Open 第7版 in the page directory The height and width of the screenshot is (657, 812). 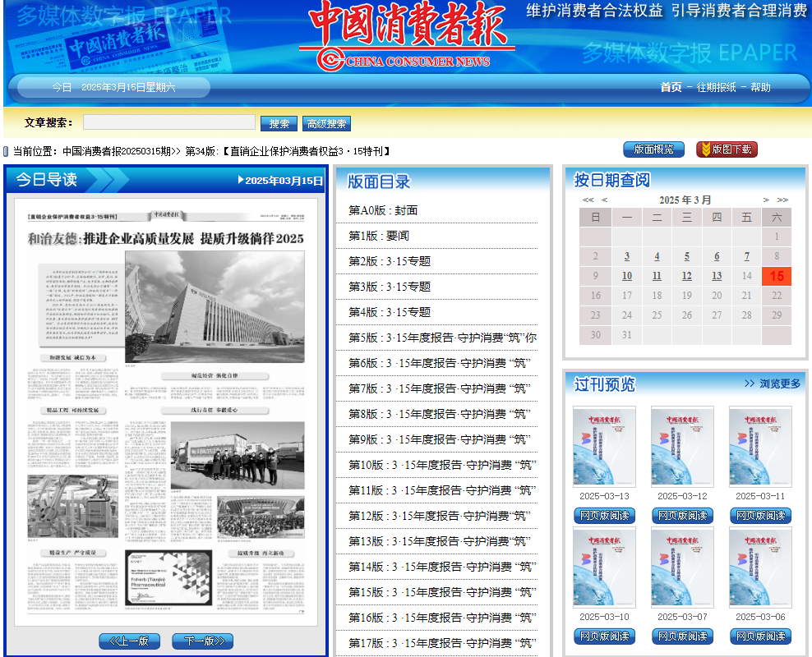coord(441,388)
